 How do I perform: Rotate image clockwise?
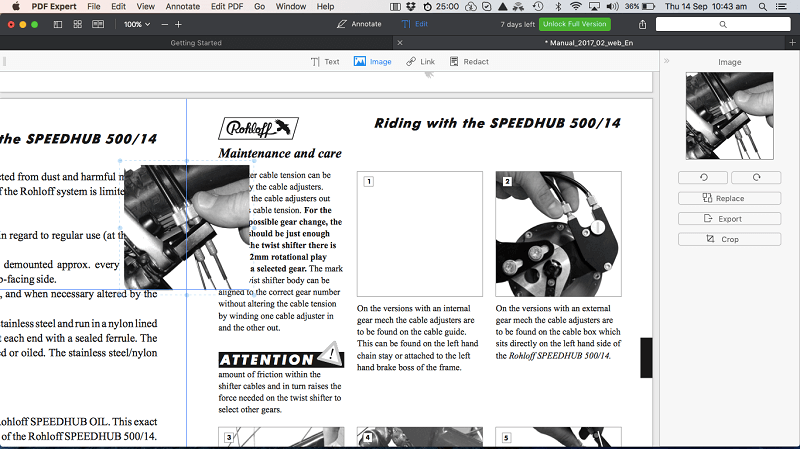point(756,178)
